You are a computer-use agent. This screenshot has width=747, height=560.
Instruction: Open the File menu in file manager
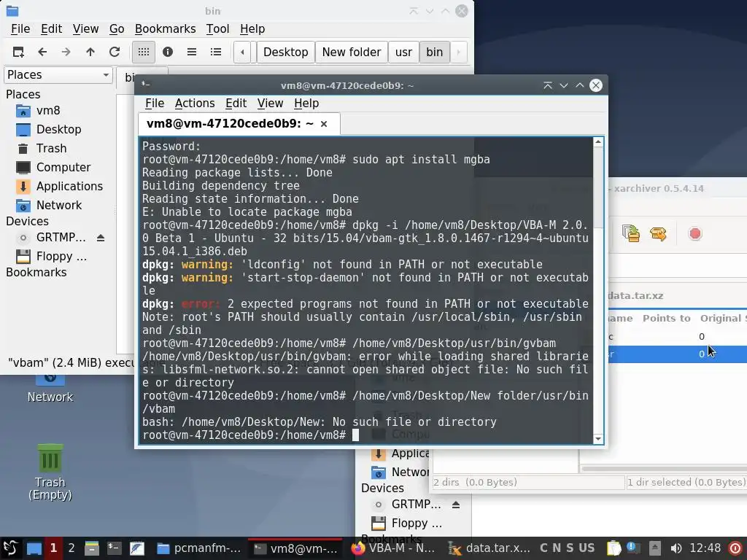[x=20, y=29]
